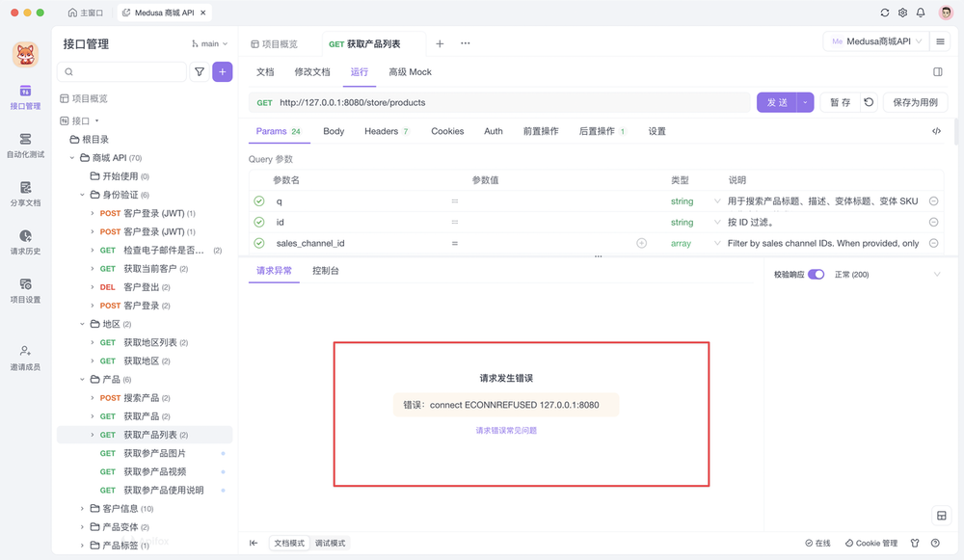This screenshot has height=560, width=964.
Task: Open the 控制台 tab
Action: pos(325,271)
